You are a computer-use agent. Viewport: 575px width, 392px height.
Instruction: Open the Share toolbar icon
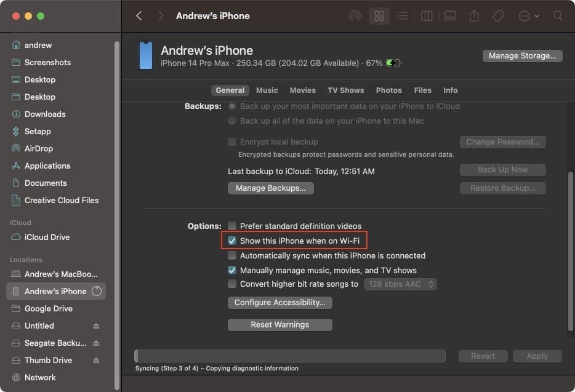[x=474, y=16]
